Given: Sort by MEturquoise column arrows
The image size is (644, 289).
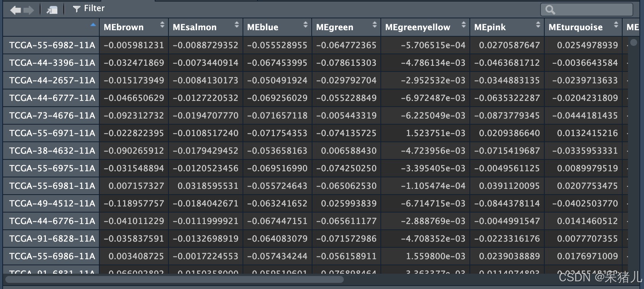Looking at the screenshot, I should coord(616,25).
